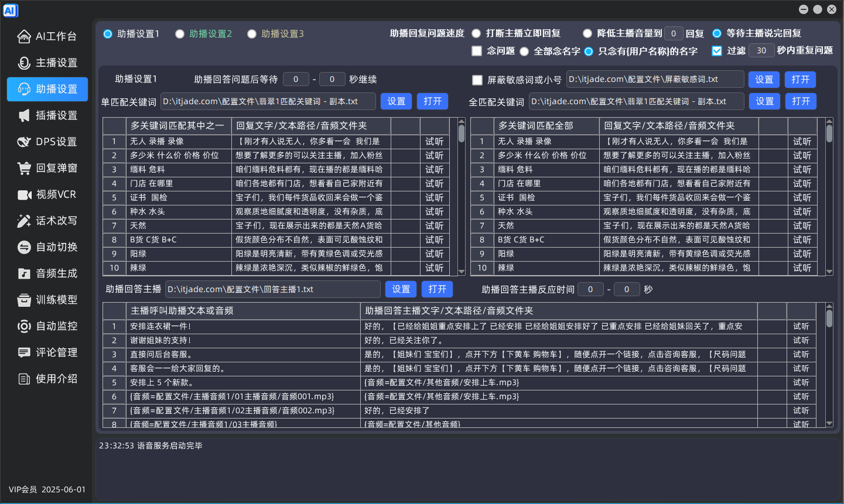Click the 助播回答主播 file path field
This screenshot has width=844, height=504.
(272, 289)
